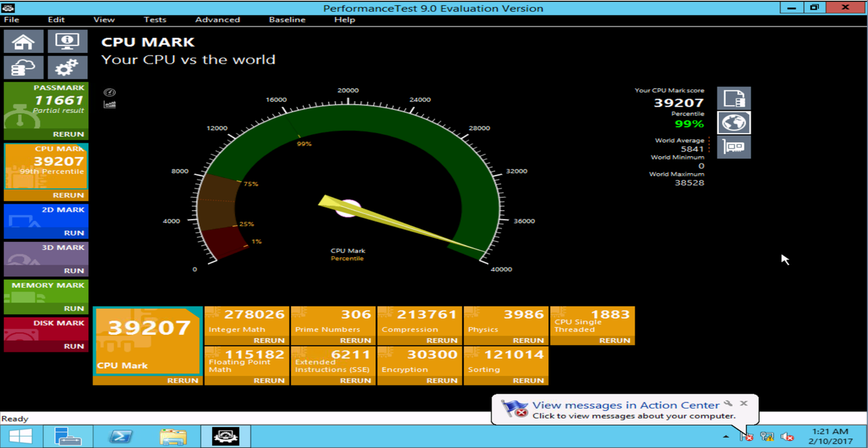
Task: Click RUN on the 2D Mark tile
Action: pos(74,233)
